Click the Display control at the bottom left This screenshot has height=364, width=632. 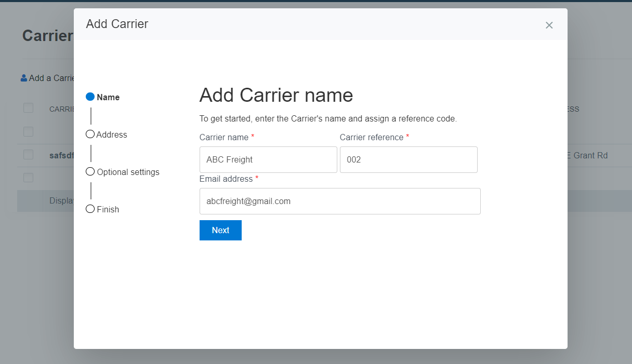[x=62, y=200]
